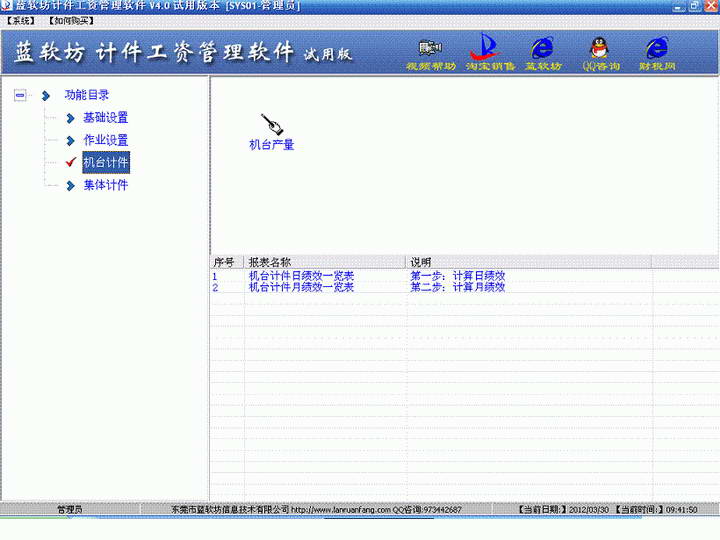Launch the 蓝软坊 website icon
This screenshot has width=720, height=540.
pyautogui.click(x=543, y=53)
